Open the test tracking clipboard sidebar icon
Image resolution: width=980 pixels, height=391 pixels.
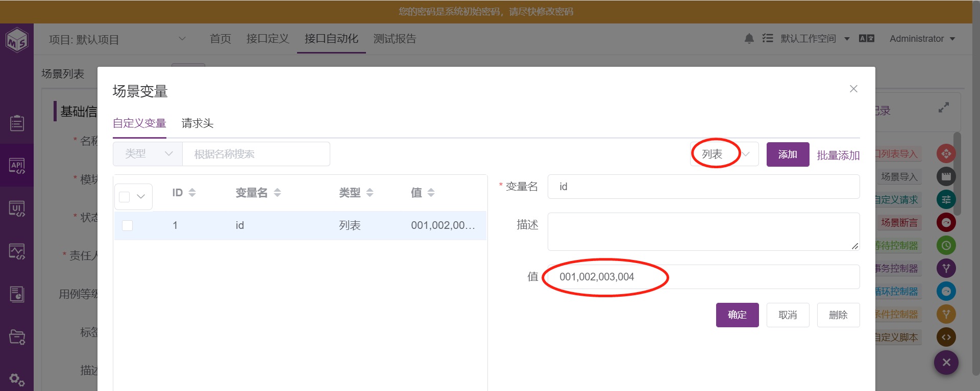point(17,123)
